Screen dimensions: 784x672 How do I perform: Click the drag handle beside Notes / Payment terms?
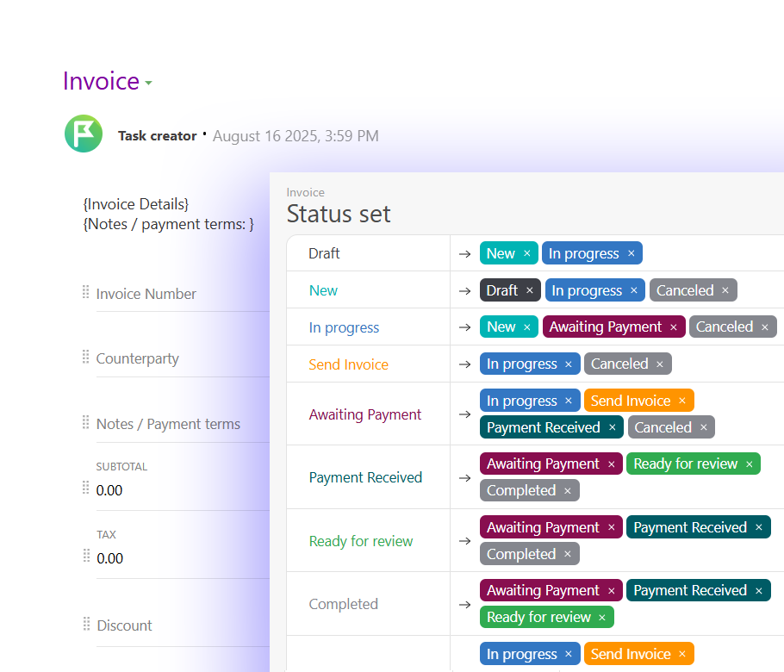click(85, 424)
